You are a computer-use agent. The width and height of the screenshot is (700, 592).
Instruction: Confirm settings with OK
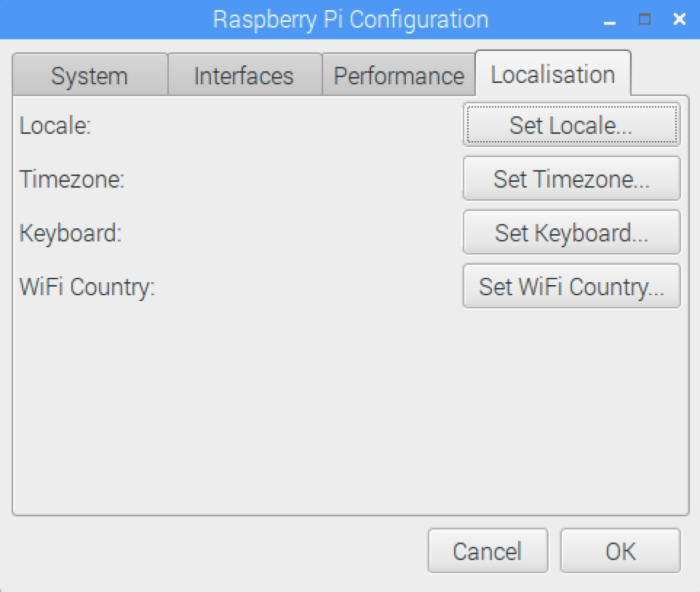pyautogui.click(x=620, y=551)
